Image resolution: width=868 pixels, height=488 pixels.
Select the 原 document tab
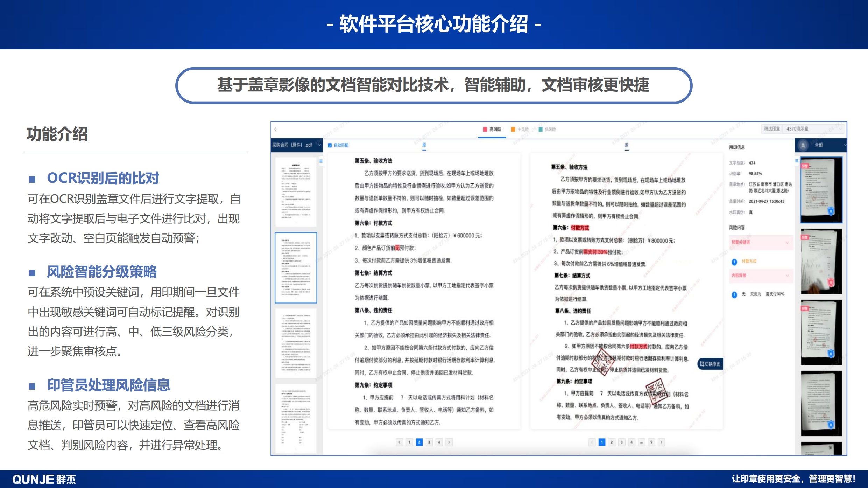point(424,145)
